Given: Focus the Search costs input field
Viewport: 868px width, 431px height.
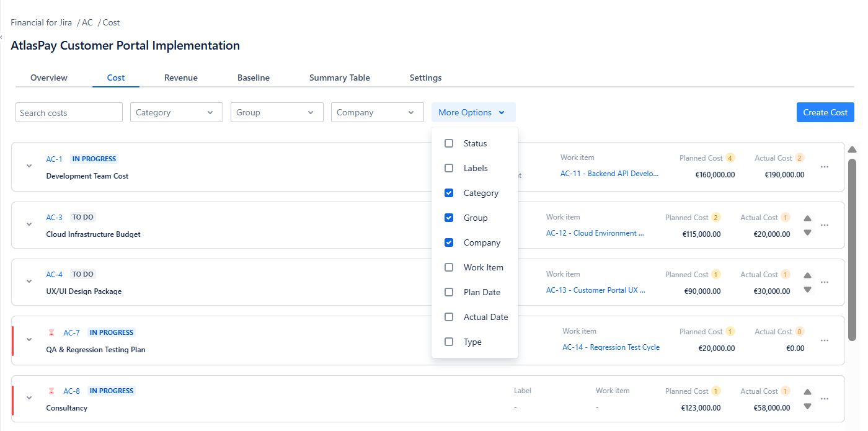Looking at the screenshot, I should pyautogui.click(x=69, y=112).
